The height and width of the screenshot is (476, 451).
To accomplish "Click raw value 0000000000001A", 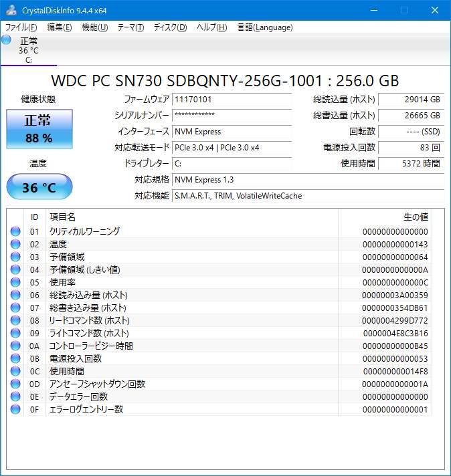I will coord(395,384).
